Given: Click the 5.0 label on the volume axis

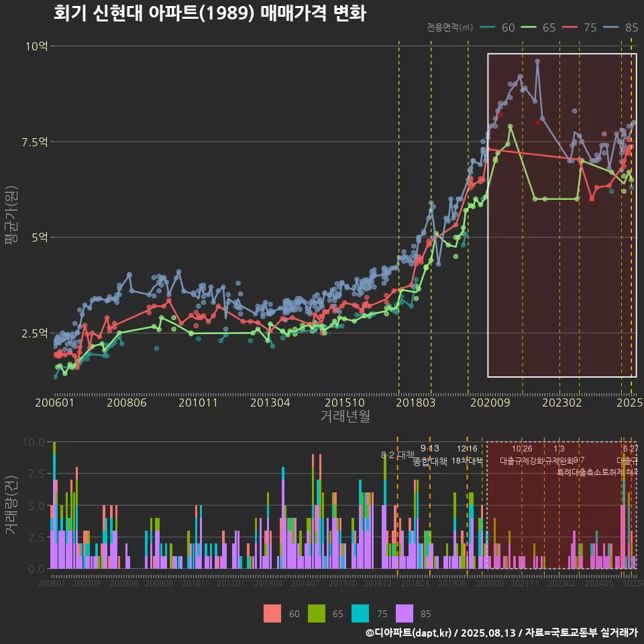Looking at the screenshot, I should 36,506.
